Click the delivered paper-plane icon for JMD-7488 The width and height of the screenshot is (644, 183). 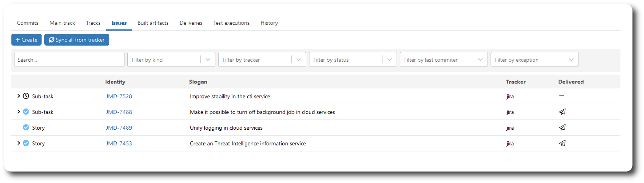tap(562, 112)
